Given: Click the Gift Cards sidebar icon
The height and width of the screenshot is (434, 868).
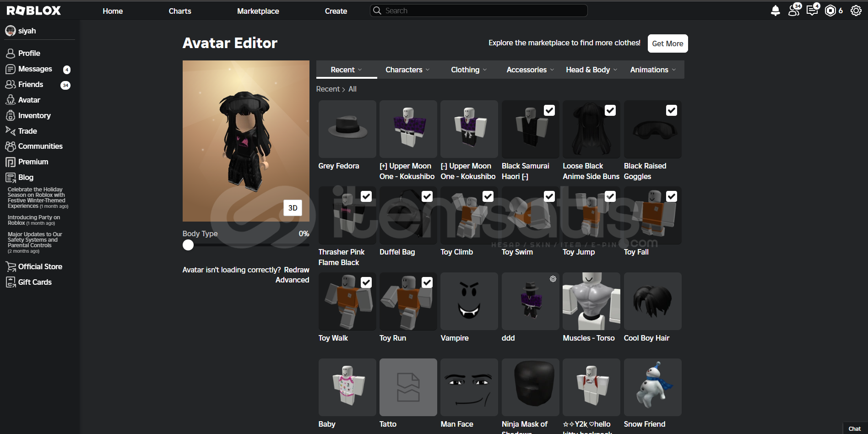Looking at the screenshot, I should tap(11, 282).
